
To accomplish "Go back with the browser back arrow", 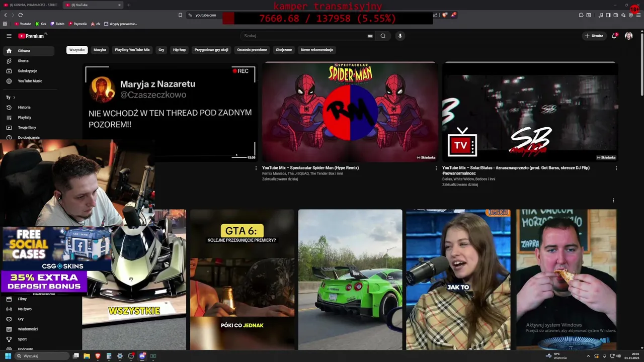I will click(6, 15).
